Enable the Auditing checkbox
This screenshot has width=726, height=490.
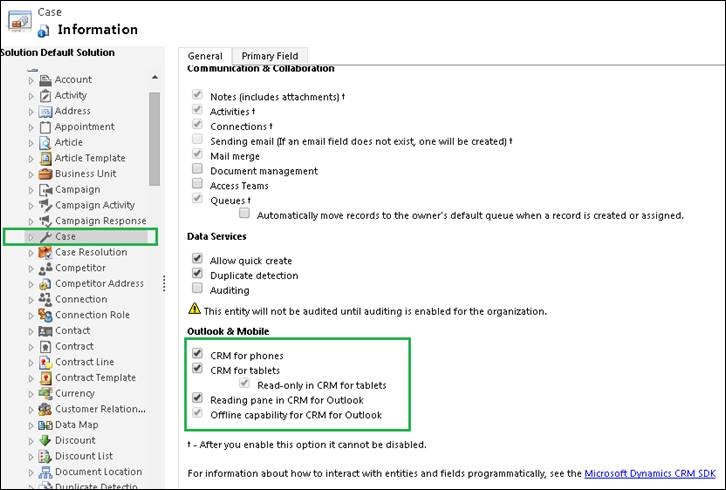[x=198, y=288]
